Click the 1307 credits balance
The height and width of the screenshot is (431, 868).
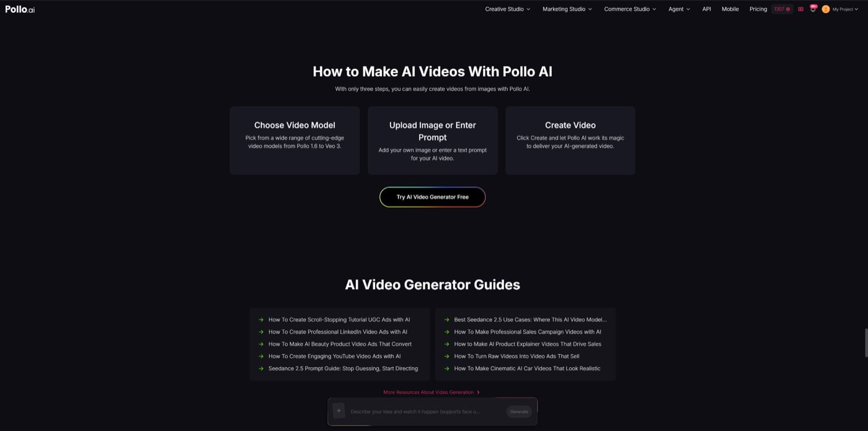click(782, 9)
